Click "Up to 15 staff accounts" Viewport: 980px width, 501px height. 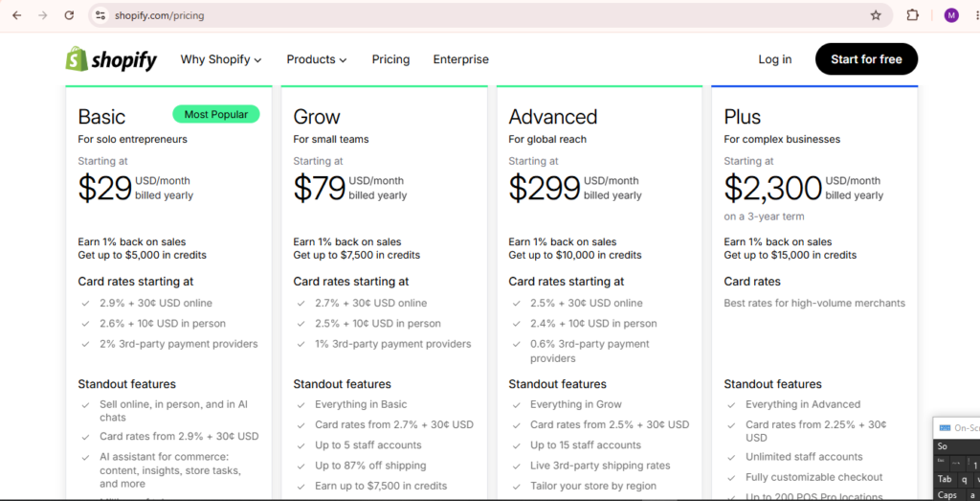click(586, 444)
